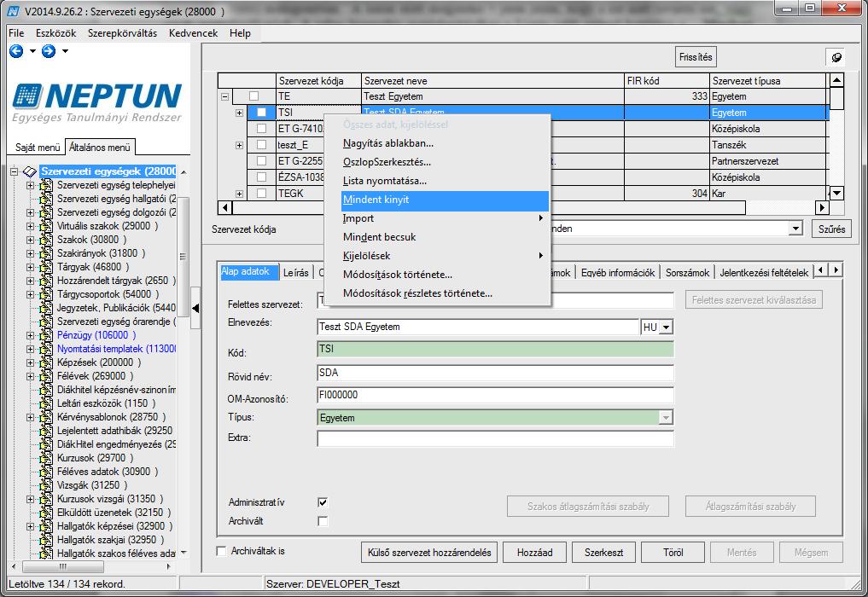Click the Képzések (200000) node icon
Screen dimensions: 868x597
click(46, 362)
